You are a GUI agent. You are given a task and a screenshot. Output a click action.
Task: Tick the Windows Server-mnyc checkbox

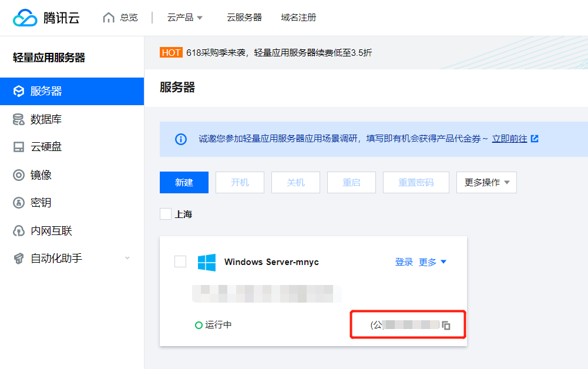click(x=180, y=261)
